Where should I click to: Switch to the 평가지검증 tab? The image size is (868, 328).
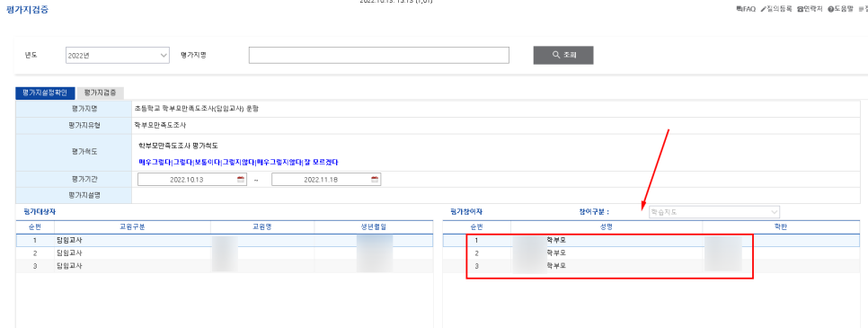pos(101,93)
